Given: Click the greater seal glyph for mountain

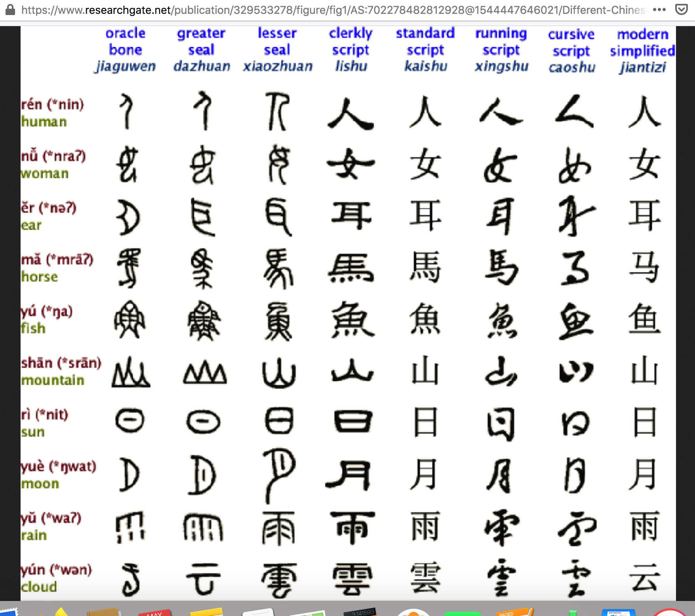Looking at the screenshot, I should pos(205,373).
